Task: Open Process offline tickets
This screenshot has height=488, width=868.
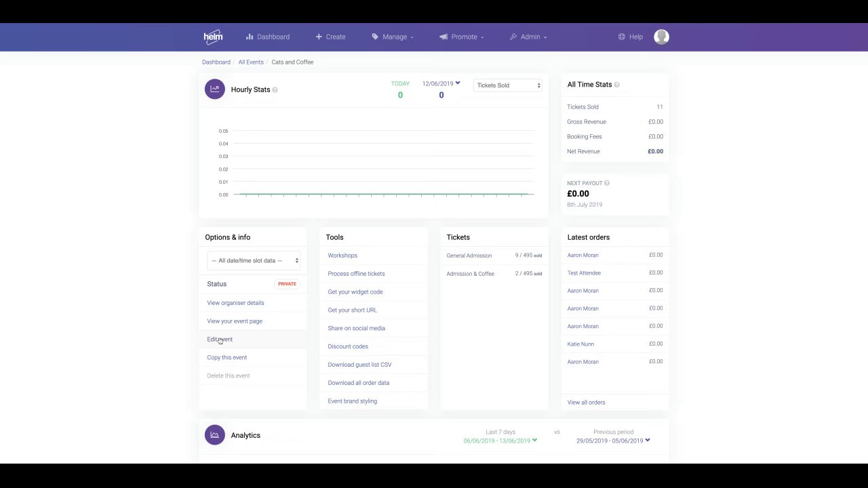Action: [356, 274]
